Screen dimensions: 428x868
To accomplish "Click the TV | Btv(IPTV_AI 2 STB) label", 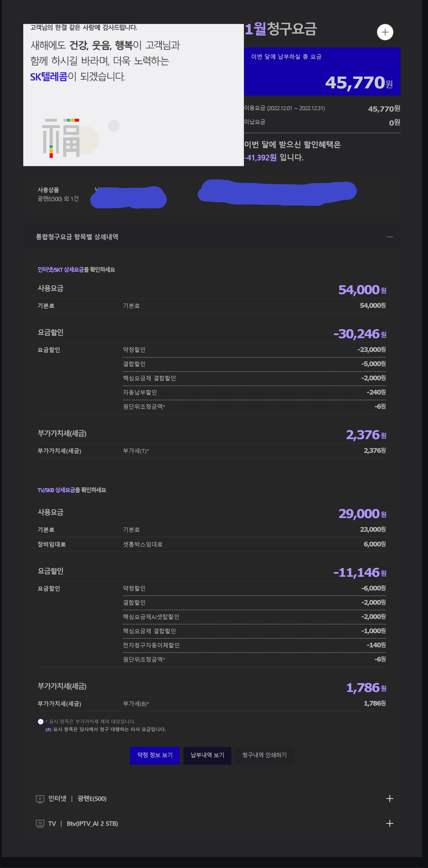I will pos(83,823).
